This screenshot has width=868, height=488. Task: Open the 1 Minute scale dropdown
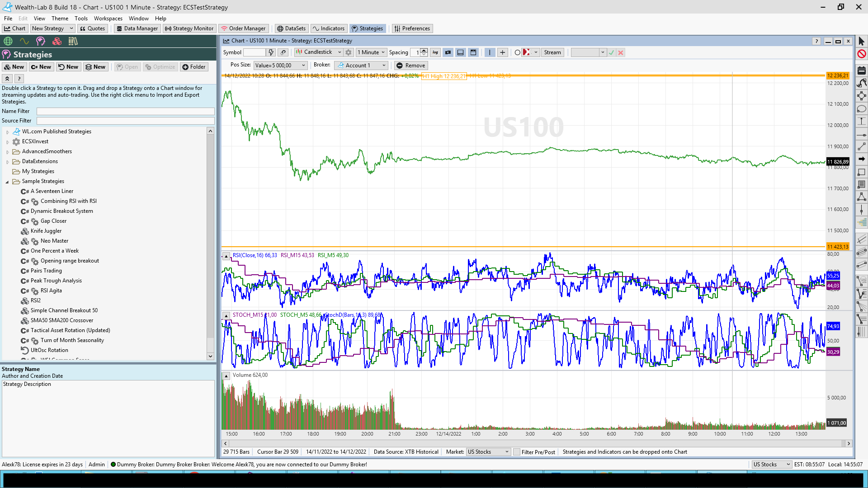pos(371,52)
